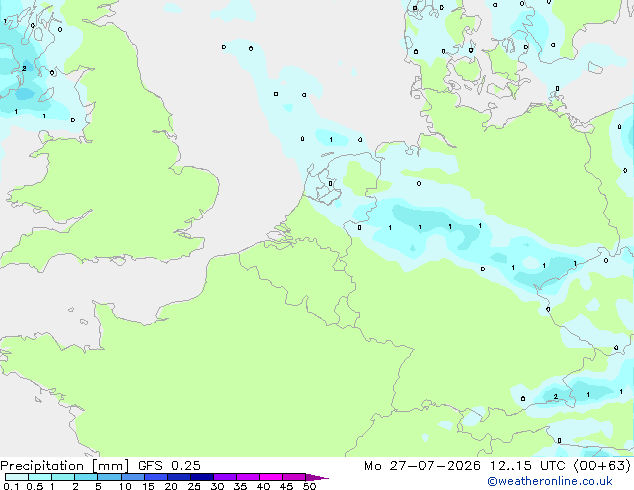Pick the 0.1–0.5 mm legend swatch

coord(17,477)
